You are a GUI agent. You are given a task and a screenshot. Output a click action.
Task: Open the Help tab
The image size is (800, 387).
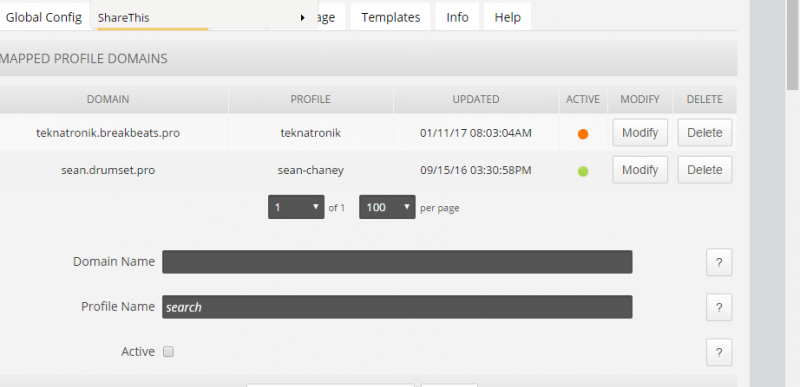(507, 17)
